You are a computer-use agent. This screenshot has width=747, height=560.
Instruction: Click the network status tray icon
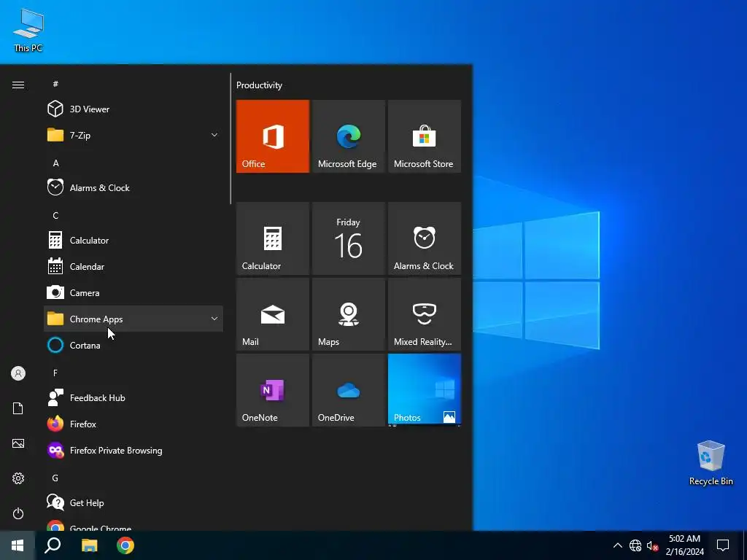(635, 545)
